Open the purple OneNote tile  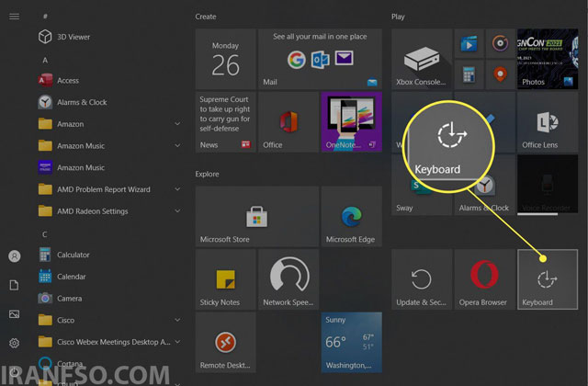coord(351,122)
